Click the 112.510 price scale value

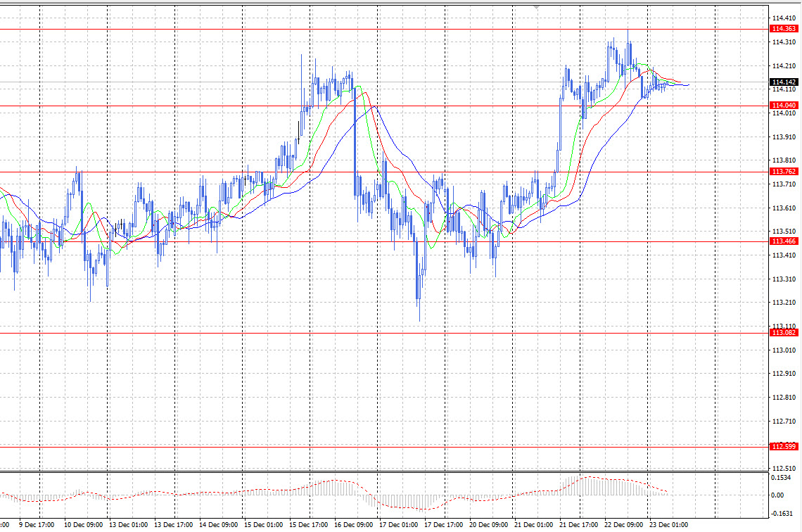[784, 469]
